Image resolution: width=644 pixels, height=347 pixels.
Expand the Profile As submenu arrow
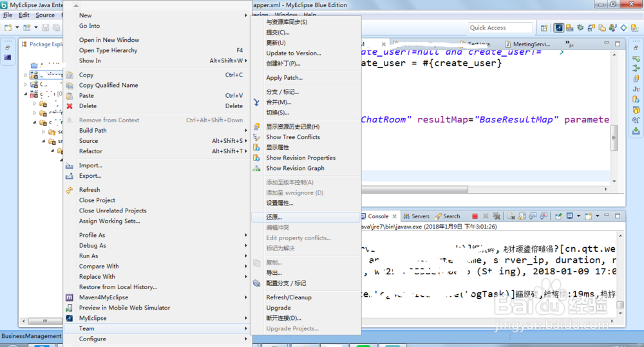pos(246,235)
